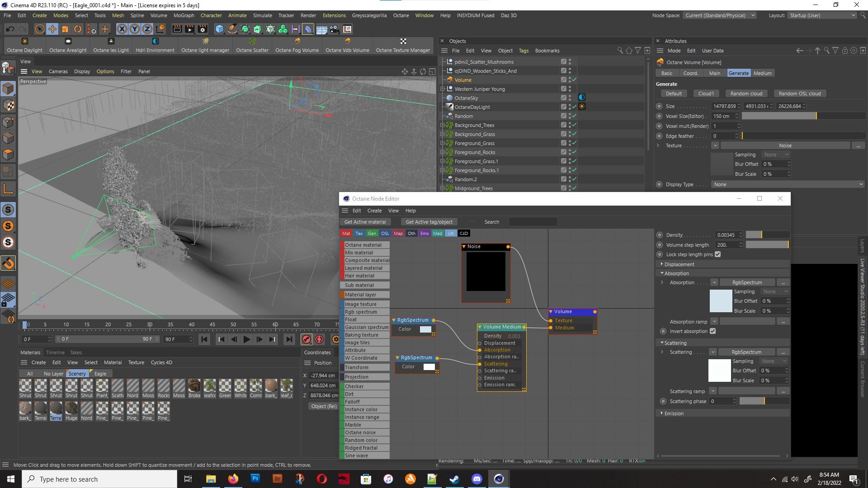Screen dimensions: 868x488
Task: Click the Record Active Objects button
Action: [307, 339]
